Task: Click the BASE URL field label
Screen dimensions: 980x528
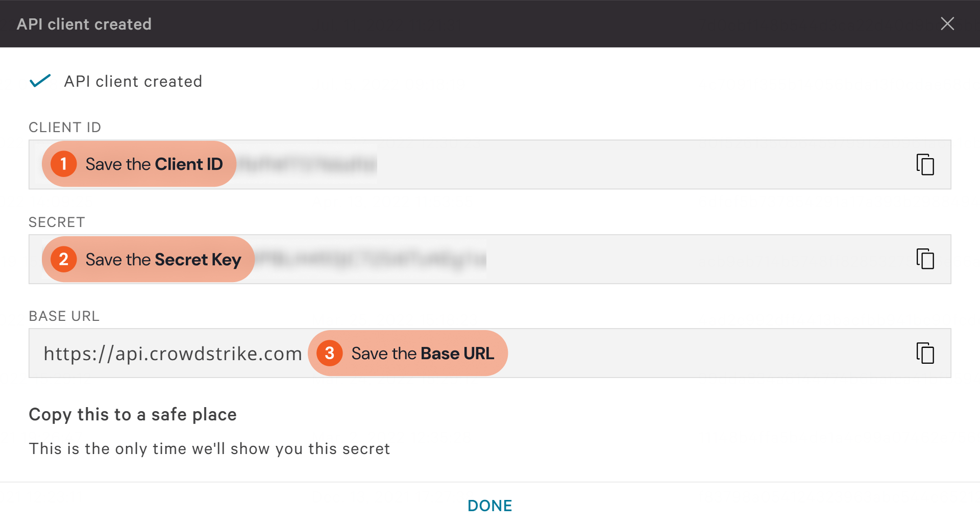Action: [x=64, y=316]
